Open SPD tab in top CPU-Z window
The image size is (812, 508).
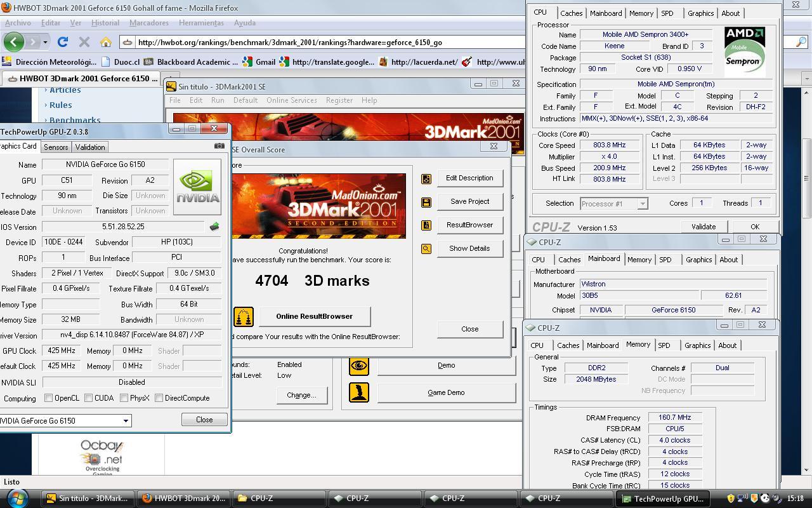(x=667, y=13)
